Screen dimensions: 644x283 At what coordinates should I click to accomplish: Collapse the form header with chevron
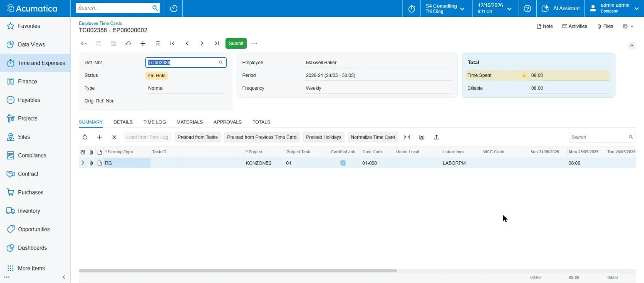631,45
